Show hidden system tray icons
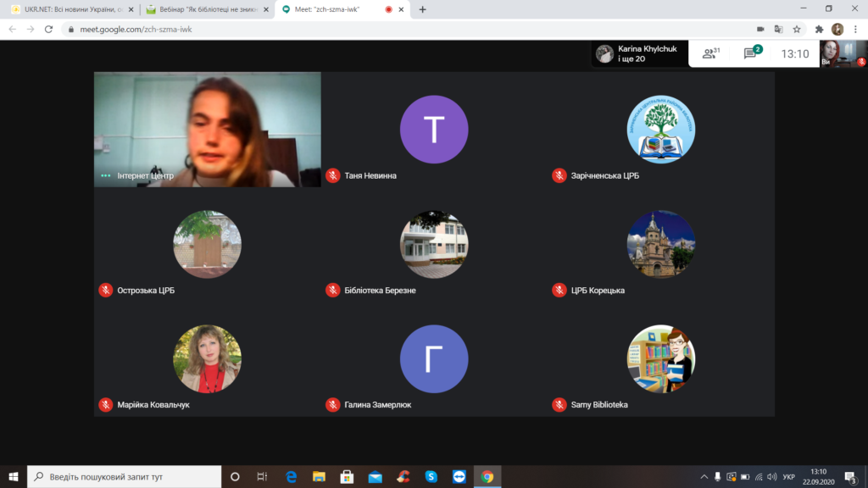Image resolution: width=868 pixels, height=488 pixels. pos(704,476)
